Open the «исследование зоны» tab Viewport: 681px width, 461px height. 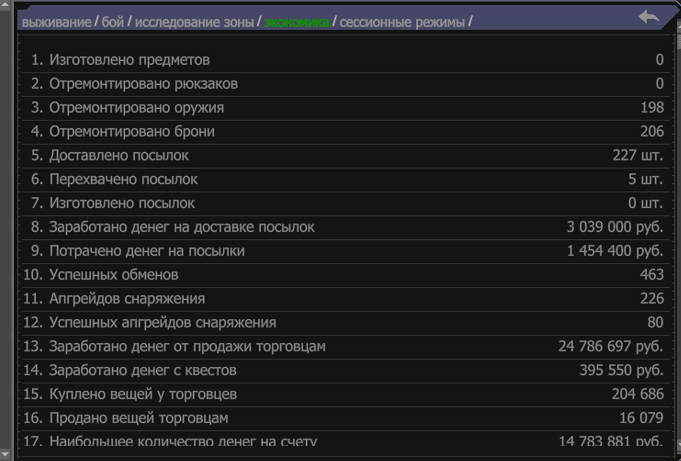[x=194, y=21]
